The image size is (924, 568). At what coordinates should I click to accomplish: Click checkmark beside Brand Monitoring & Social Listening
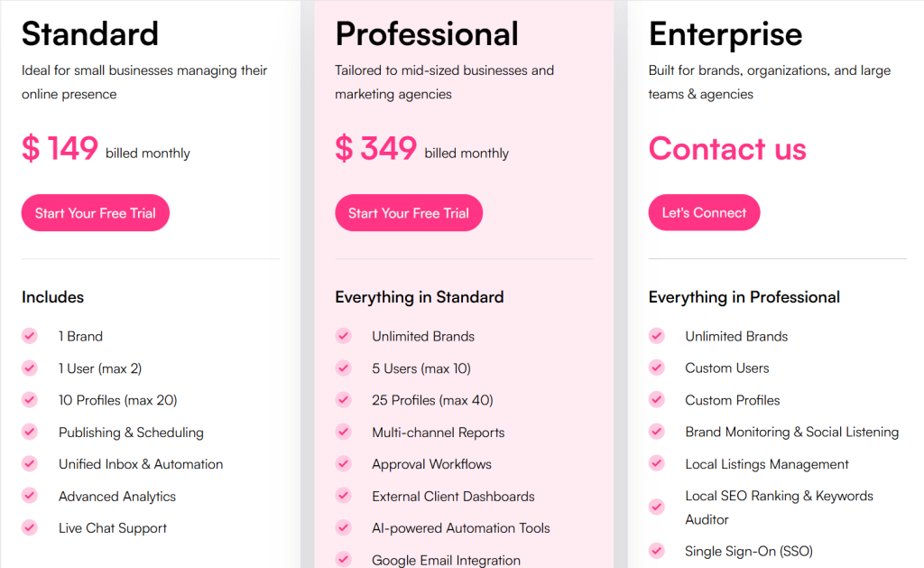(656, 432)
